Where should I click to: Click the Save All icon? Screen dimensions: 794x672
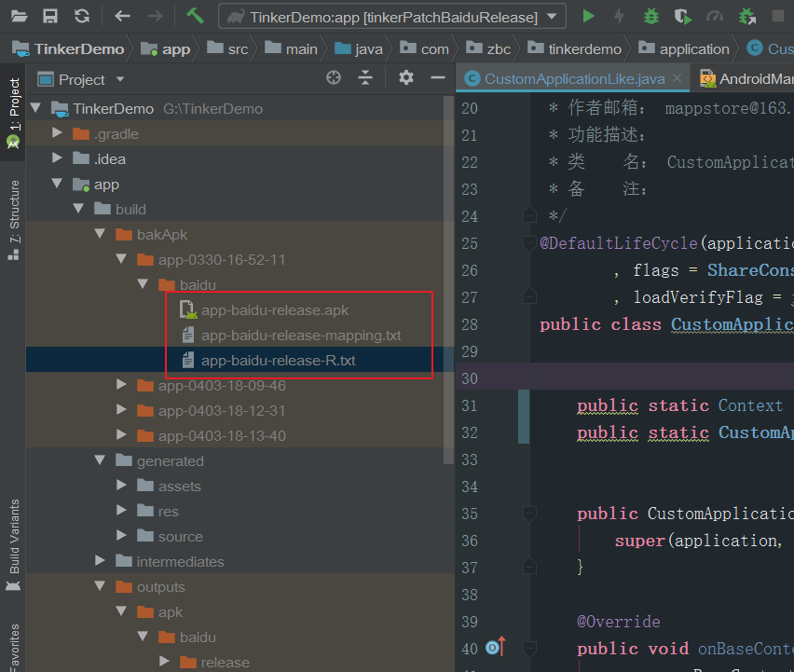point(50,16)
